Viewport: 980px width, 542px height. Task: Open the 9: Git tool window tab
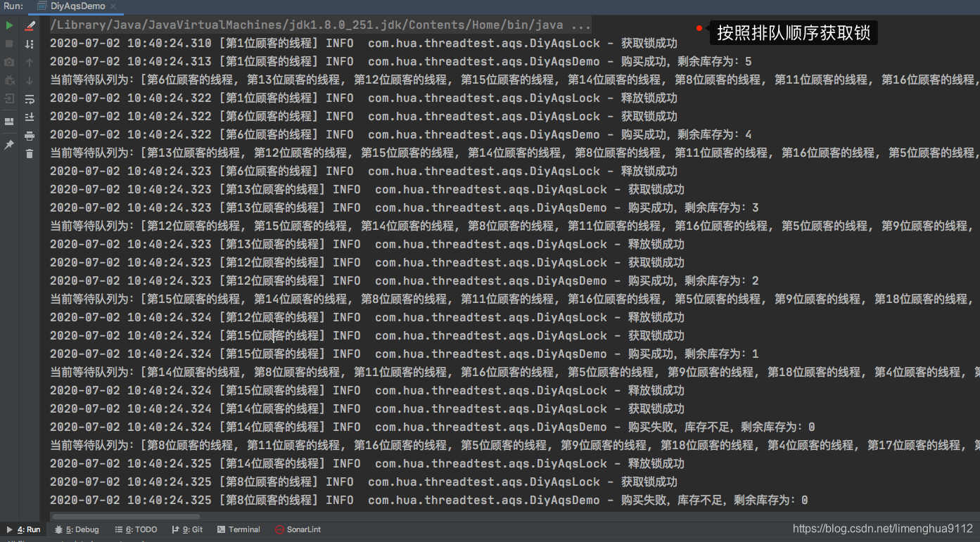187,529
